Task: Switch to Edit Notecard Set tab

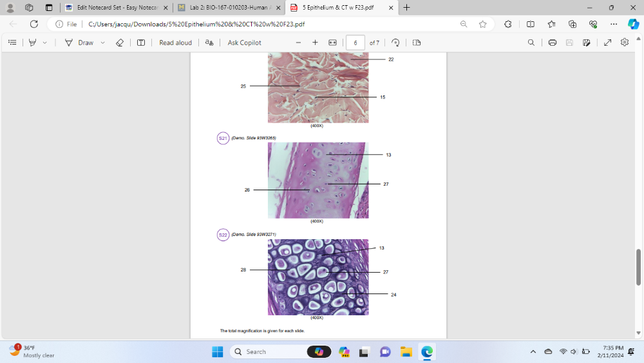Action: point(116,8)
